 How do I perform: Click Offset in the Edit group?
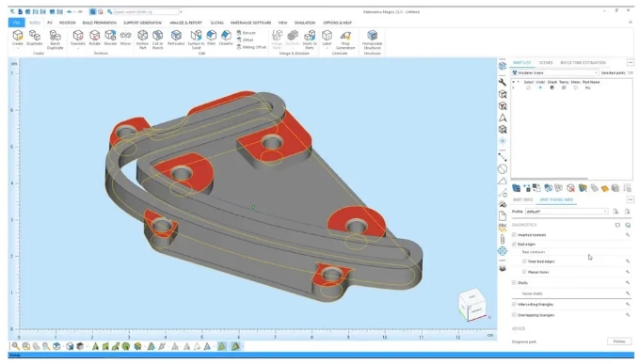(245, 40)
